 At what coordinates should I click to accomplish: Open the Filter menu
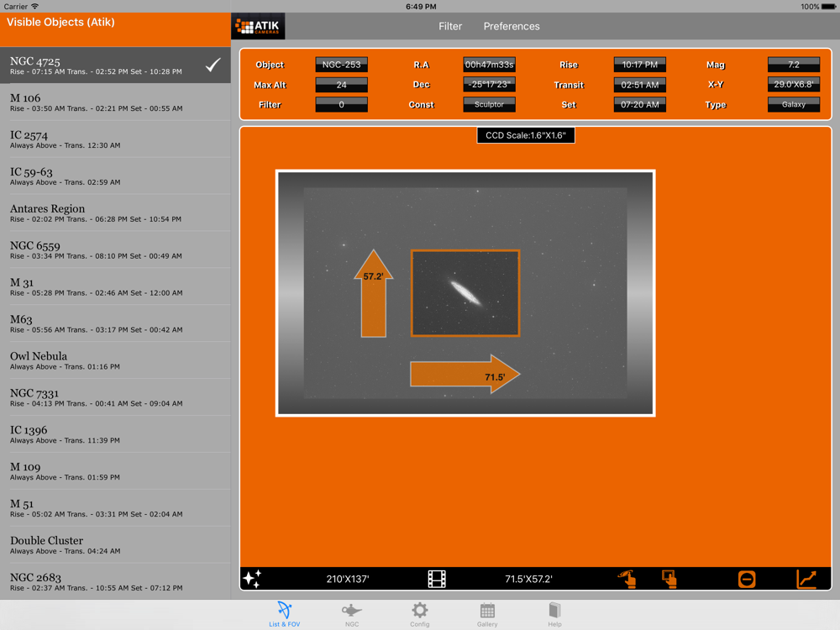450,27
